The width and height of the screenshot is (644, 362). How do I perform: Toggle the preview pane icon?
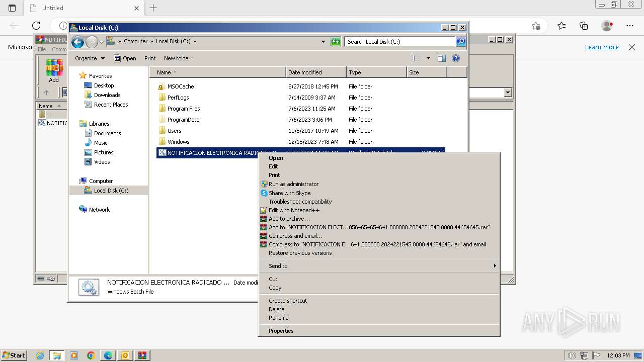pyautogui.click(x=442, y=58)
